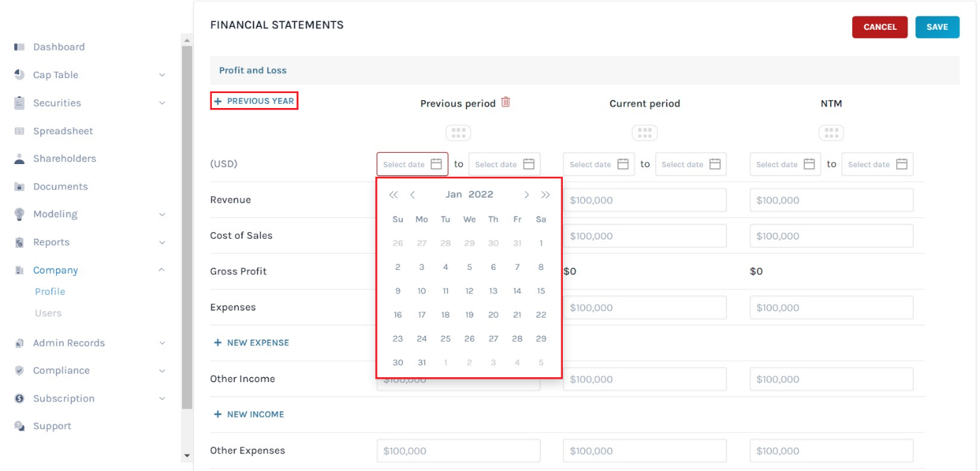Expand the Securities menu chevron
This screenshot has width=980, height=471.
[162, 103]
